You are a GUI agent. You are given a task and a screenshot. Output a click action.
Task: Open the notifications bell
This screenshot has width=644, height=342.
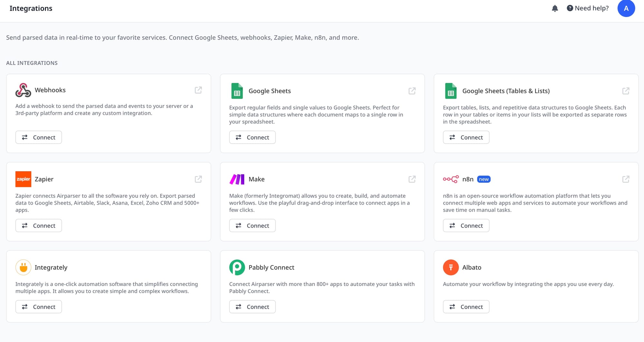(x=554, y=8)
